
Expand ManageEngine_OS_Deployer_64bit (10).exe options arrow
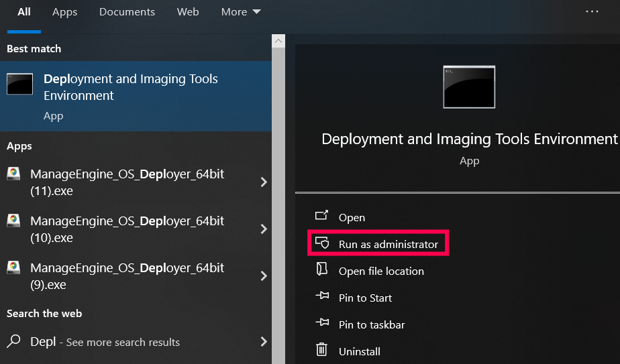(x=264, y=229)
